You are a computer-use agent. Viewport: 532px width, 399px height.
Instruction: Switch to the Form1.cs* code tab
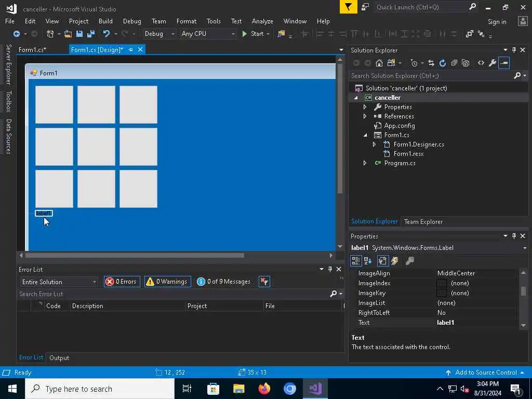click(x=33, y=49)
